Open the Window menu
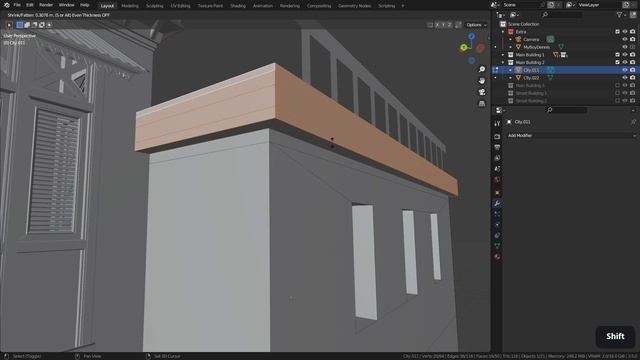 [x=67, y=5]
